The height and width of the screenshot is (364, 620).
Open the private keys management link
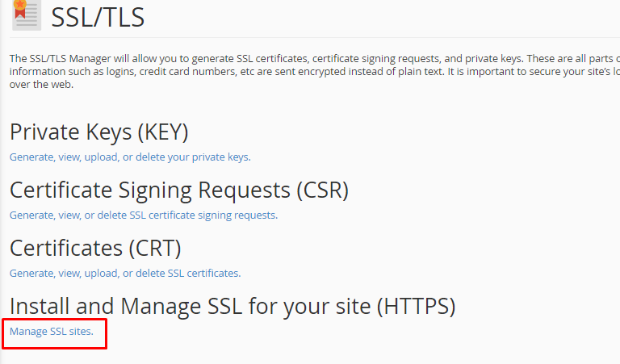click(130, 157)
